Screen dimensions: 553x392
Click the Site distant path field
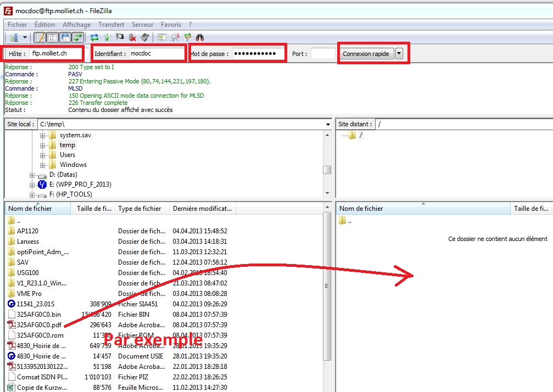pos(464,124)
